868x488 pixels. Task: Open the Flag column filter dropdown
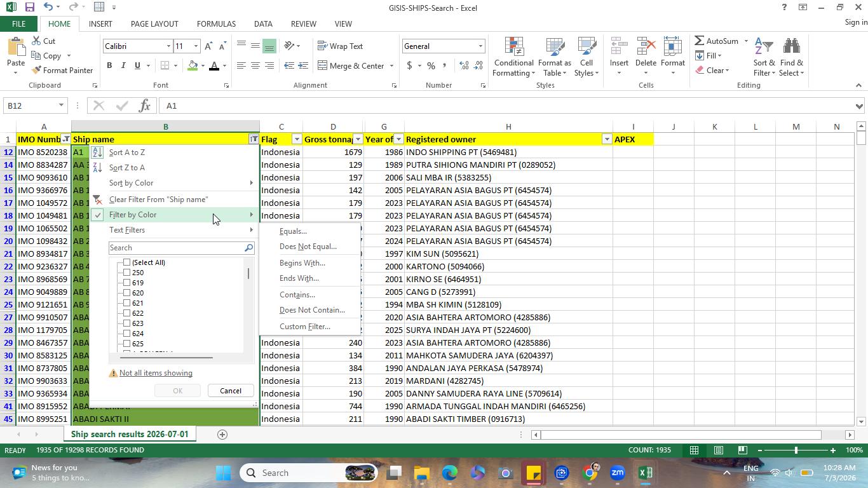click(x=296, y=139)
